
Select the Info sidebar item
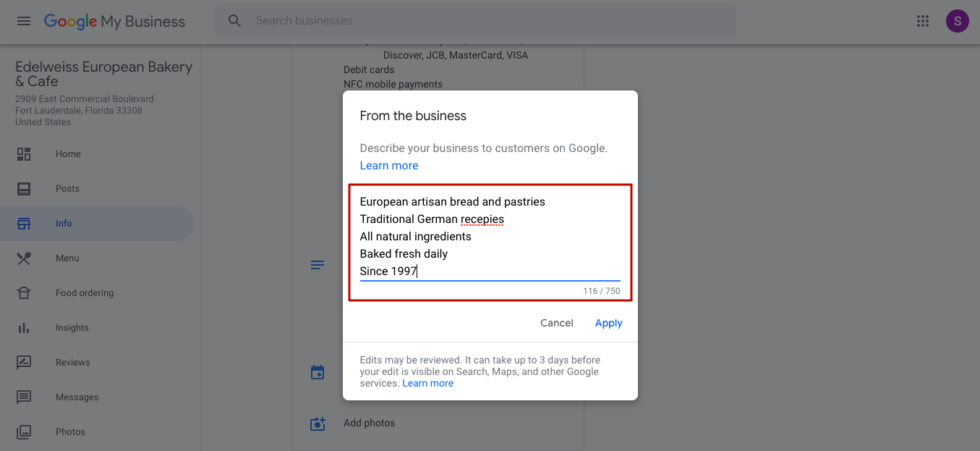coord(64,224)
